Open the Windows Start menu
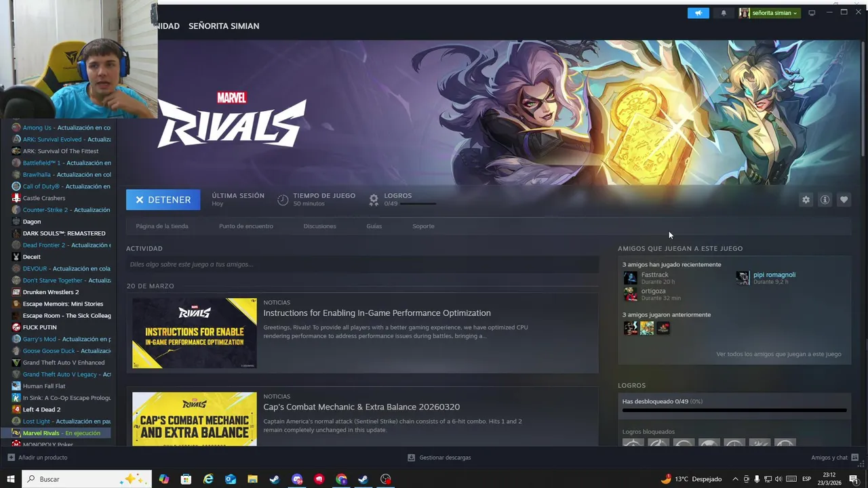Image resolution: width=868 pixels, height=488 pixels. point(10,479)
